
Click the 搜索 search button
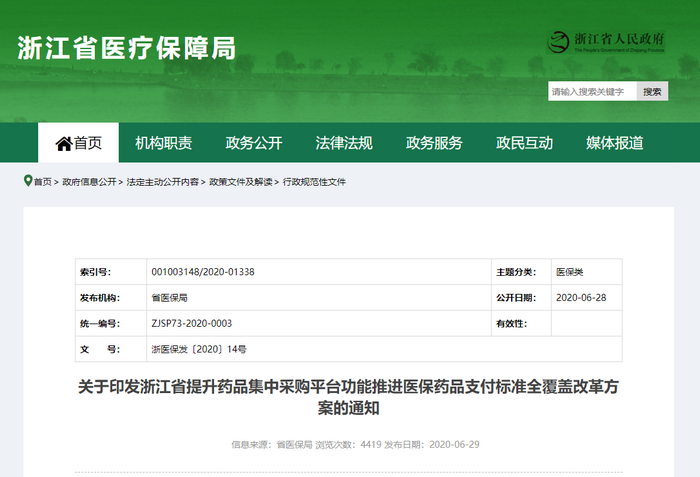(652, 92)
